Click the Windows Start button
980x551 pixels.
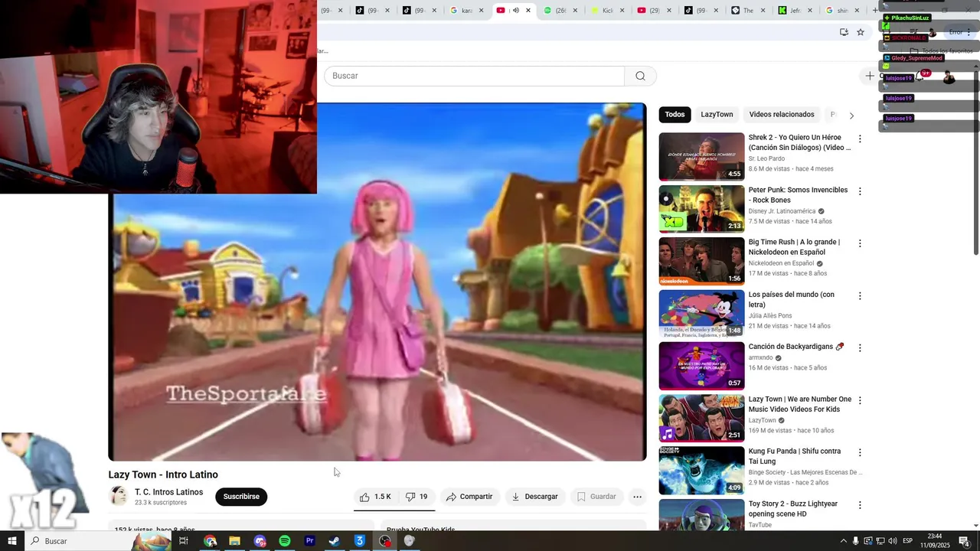coord(12,541)
